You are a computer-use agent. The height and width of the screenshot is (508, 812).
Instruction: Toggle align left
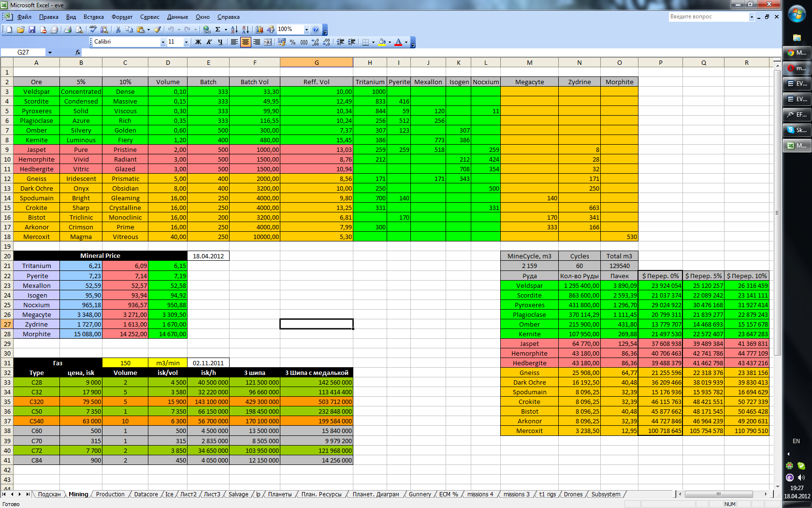coord(234,42)
